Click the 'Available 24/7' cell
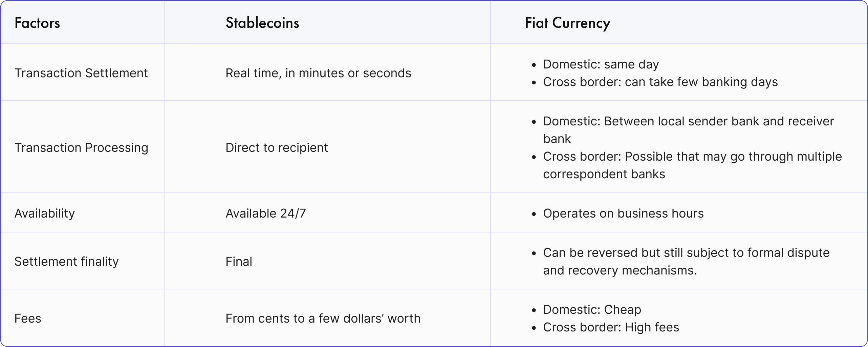This screenshot has width=868, height=347. click(x=266, y=213)
